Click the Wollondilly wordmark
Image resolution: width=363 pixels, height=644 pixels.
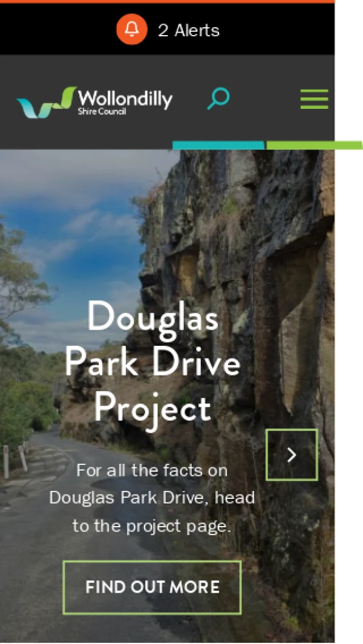[x=125, y=99]
